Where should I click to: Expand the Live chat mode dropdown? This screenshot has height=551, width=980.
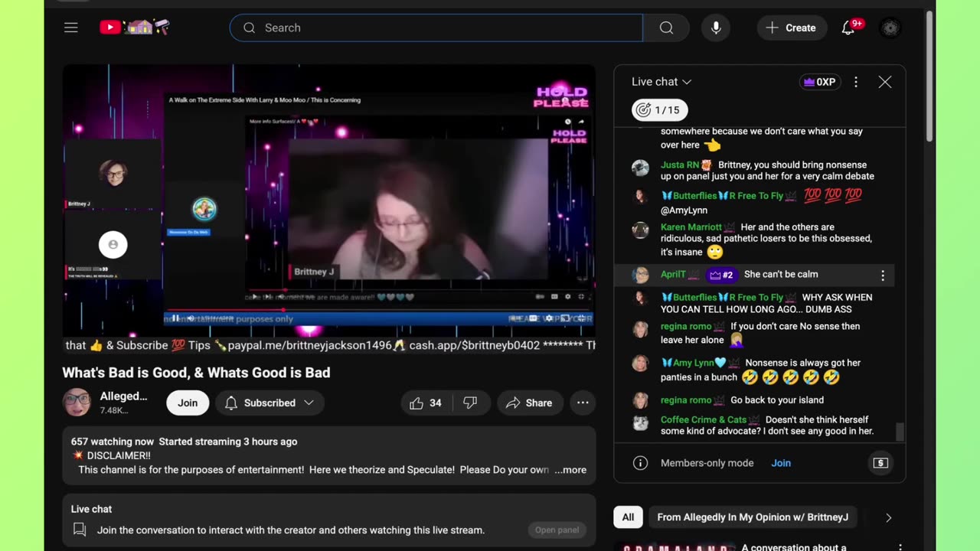(x=661, y=82)
